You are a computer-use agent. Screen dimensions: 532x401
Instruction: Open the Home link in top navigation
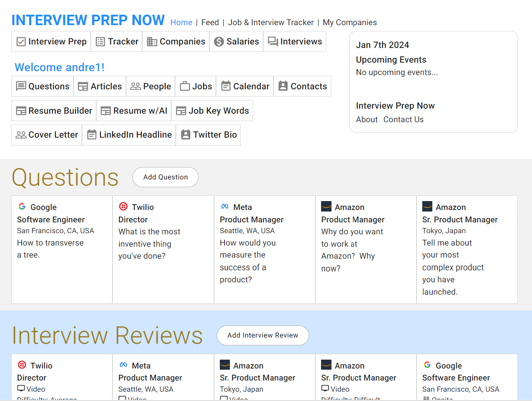tap(181, 22)
